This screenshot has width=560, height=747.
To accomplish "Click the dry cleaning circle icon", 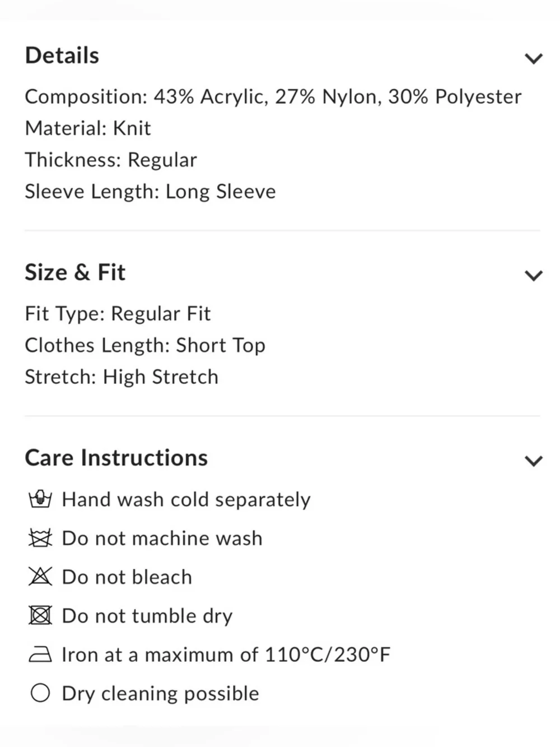I will [x=40, y=693].
